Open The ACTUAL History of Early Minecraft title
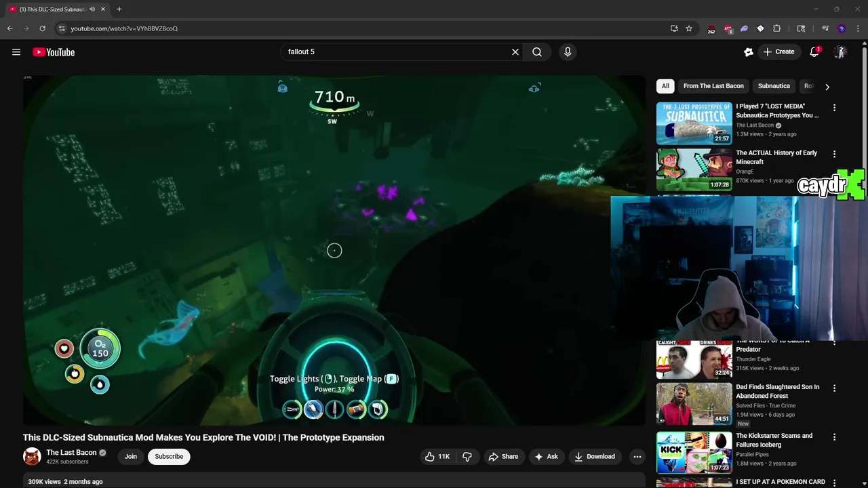Image resolution: width=868 pixels, height=488 pixels. [776, 157]
